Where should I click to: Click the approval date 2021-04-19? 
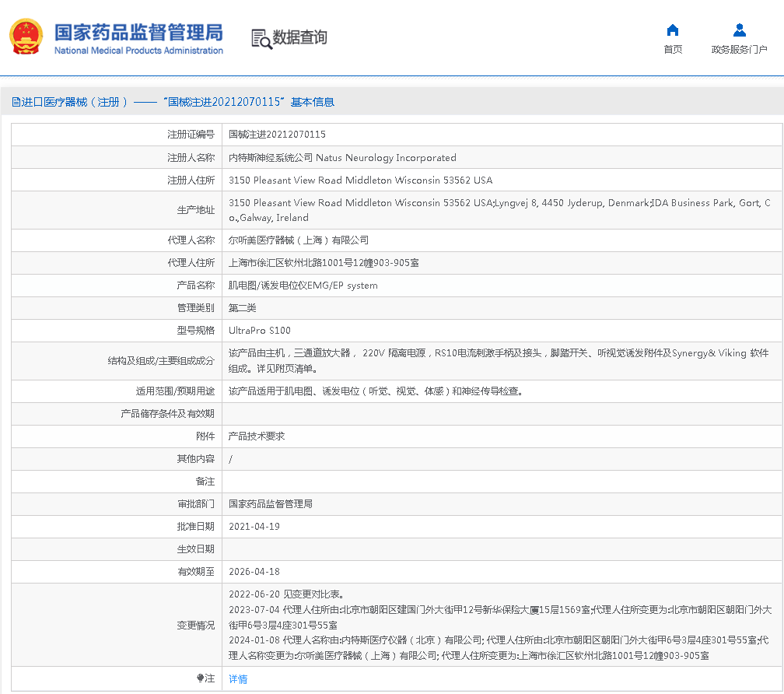click(254, 527)
